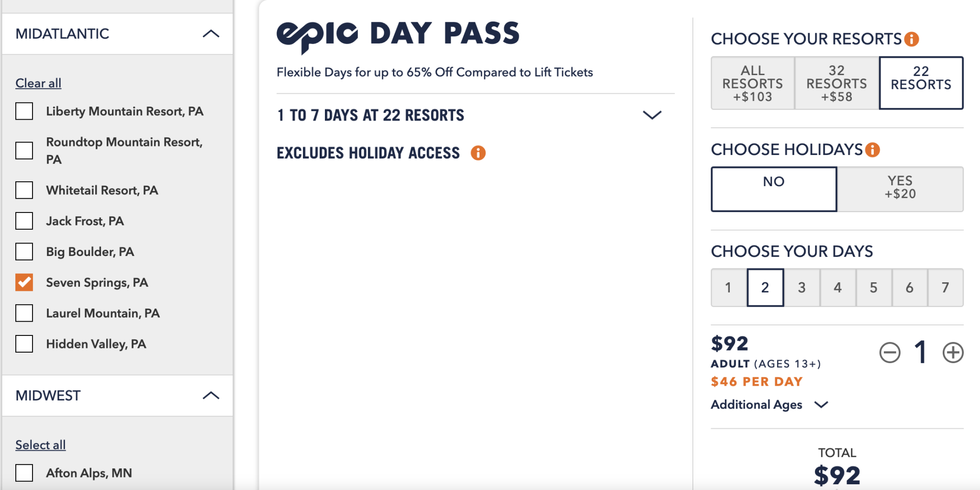The height and width of the screenshot is (490, 980).
Task: Click the Epic Day Pass logo
Action: pyautogui.click(x=398, y=36)
